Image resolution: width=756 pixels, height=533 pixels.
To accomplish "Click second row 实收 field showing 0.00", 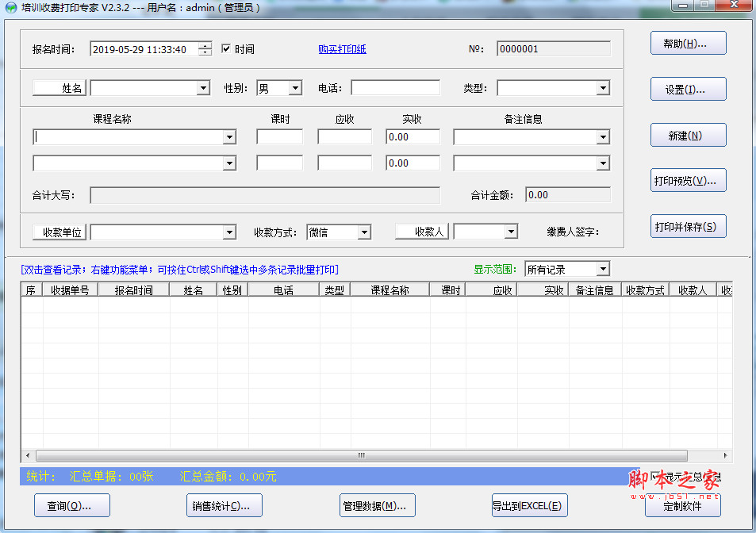I will 413,163.
